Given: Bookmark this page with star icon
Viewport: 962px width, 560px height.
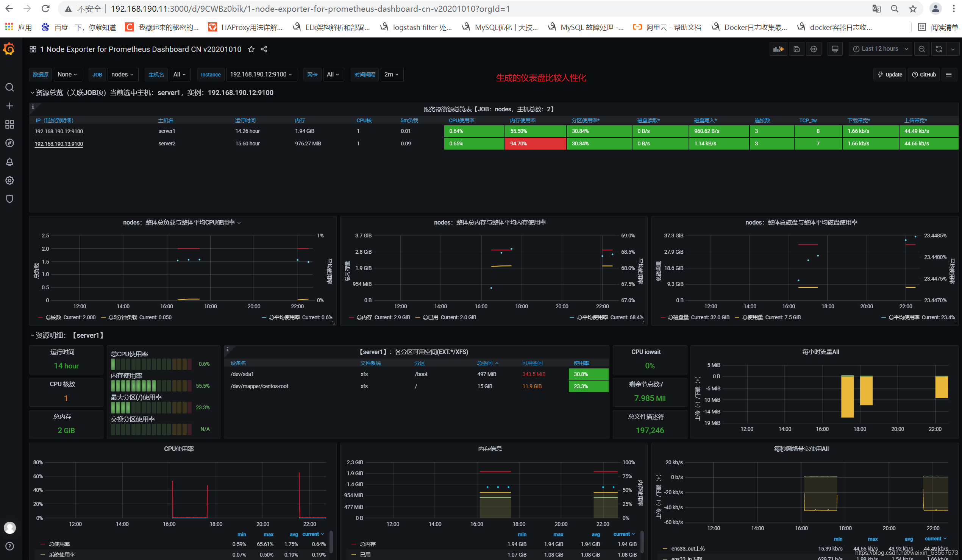Looking at the screenshot, I should click(913, 9).
